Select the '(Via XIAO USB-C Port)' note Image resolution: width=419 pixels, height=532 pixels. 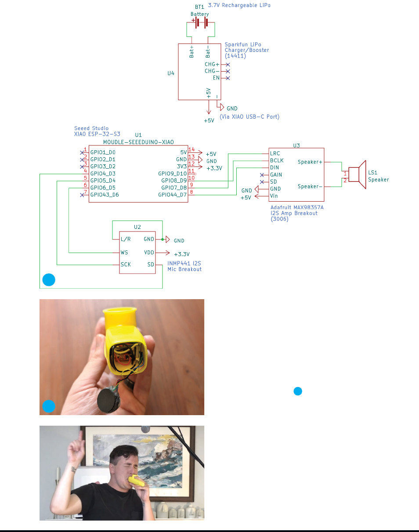coord(249,117)
